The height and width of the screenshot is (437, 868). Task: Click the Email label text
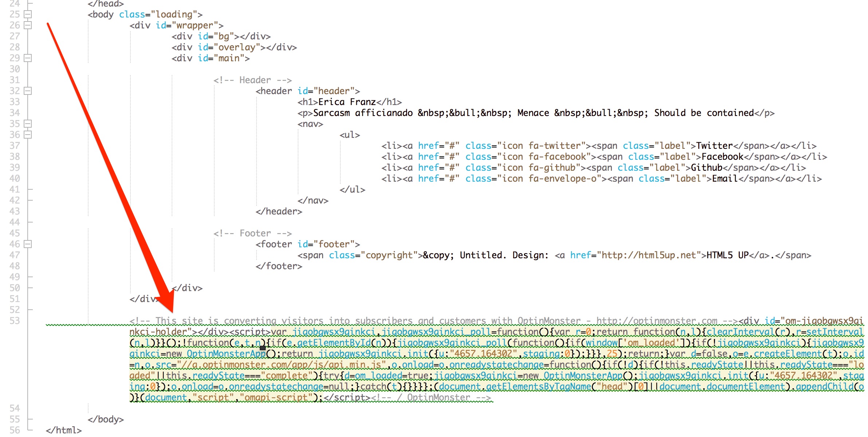(725, 178)
